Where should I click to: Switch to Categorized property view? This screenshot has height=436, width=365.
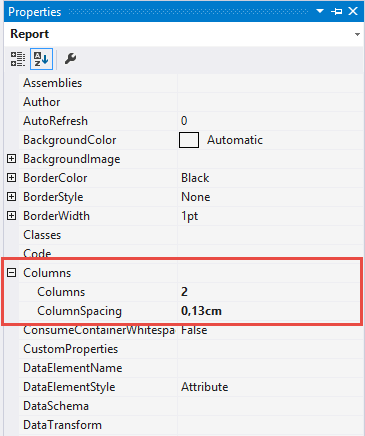click(18, 59)
